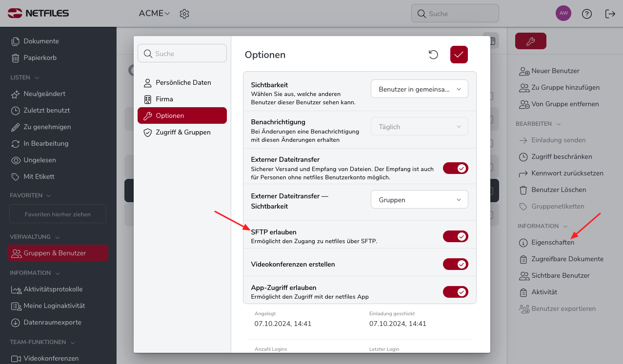
Task: Toggle the Videokonferenzen erstellen switch
Action: 456,264
